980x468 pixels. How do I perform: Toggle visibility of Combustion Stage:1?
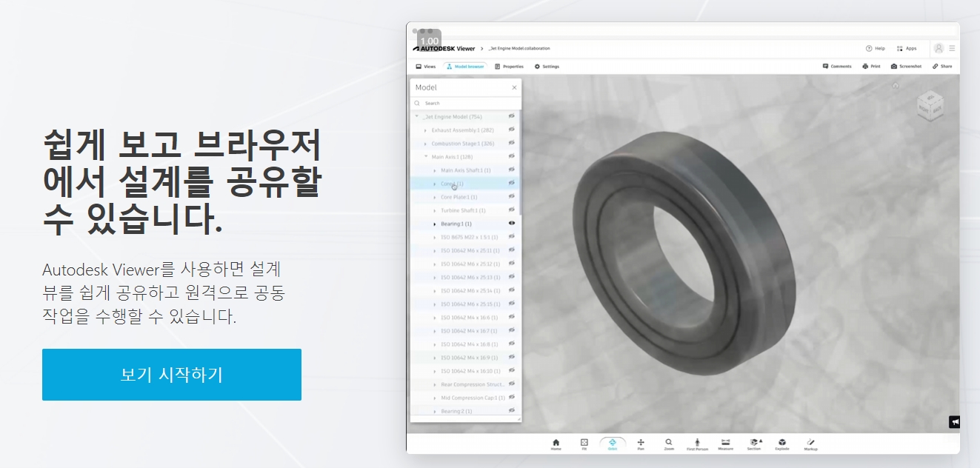pyautogui.click(x=512, y=143)
